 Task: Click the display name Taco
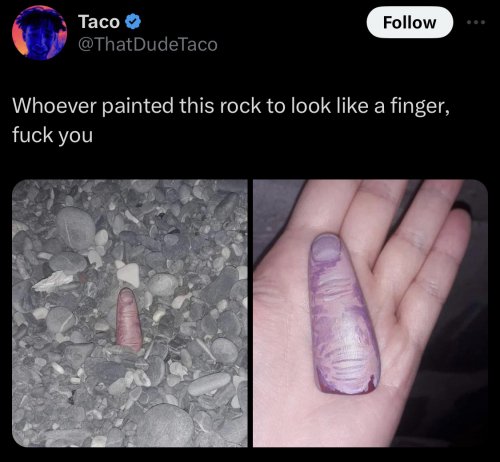tap(99, 22)
